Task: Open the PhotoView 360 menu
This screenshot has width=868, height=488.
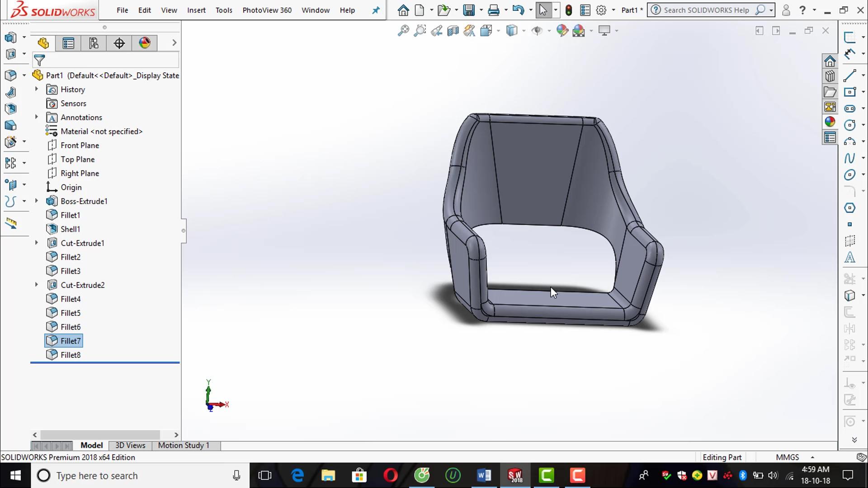Action: point(267,10)
